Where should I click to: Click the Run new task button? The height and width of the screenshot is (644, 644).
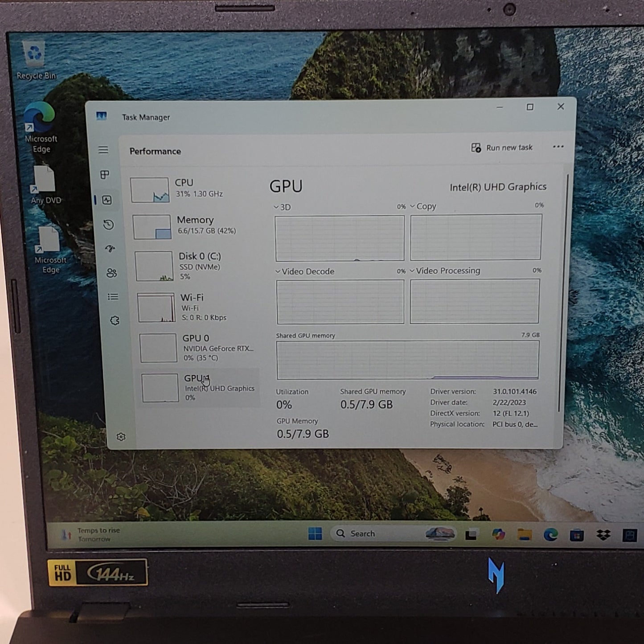(503, 147)
